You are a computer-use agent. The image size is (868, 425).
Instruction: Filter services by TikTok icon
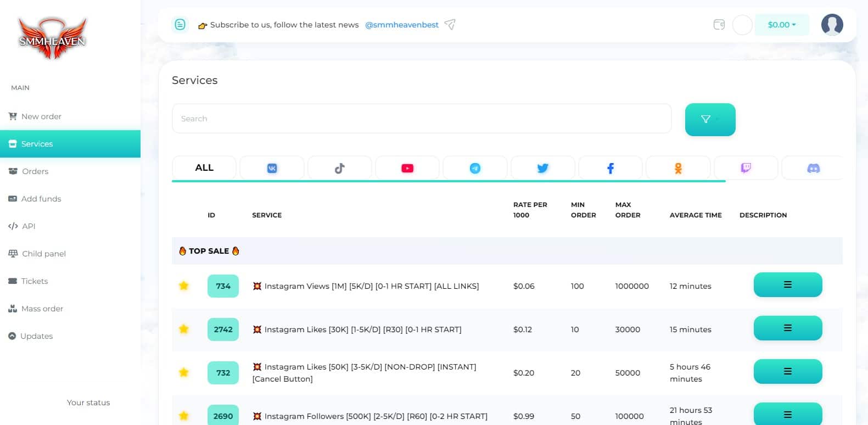coord(339,168)
